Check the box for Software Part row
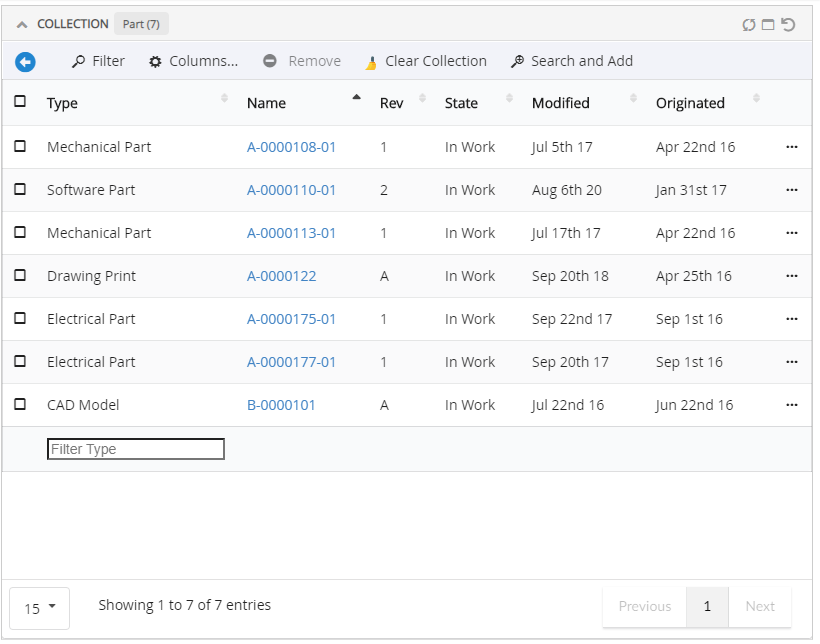Viewport: 820px width, 644px height. click(x=20, y=189)
